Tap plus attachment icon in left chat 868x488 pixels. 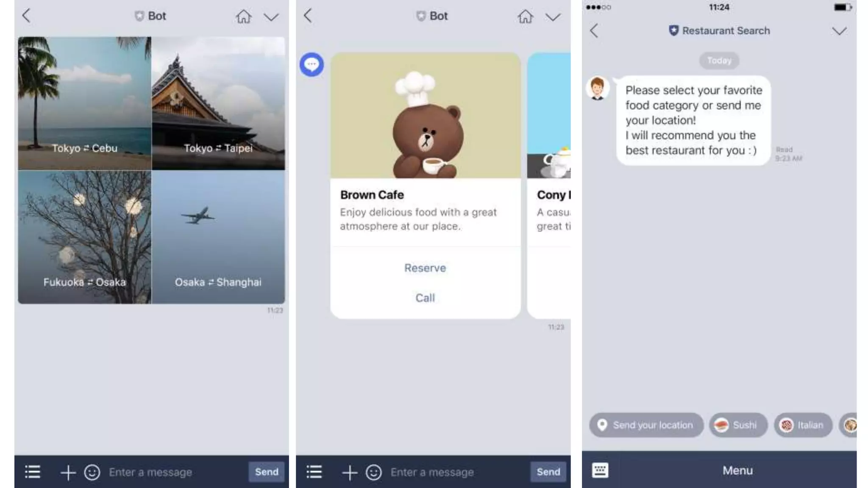pos(68,472)
